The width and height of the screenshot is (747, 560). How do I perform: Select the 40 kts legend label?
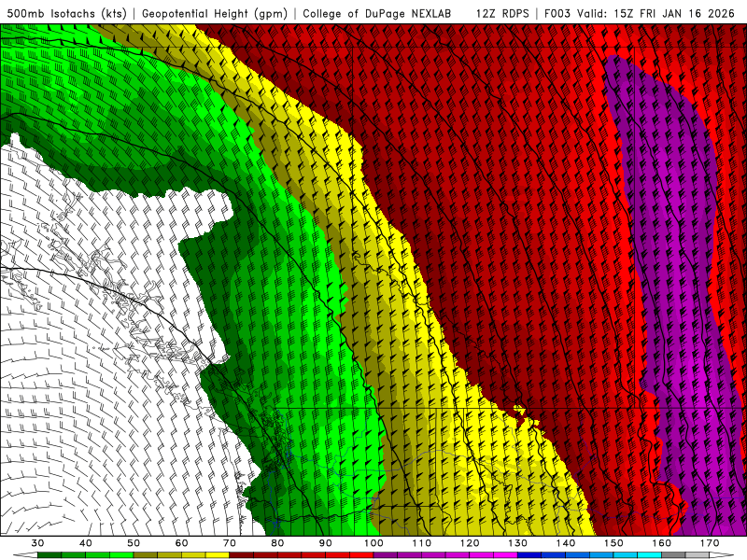tap(85, 543)
